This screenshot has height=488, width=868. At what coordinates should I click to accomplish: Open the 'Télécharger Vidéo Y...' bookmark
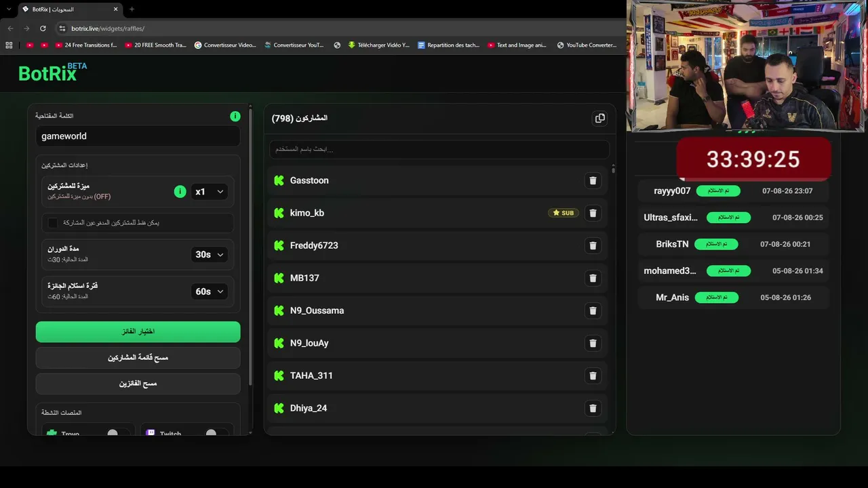[378, 45]
